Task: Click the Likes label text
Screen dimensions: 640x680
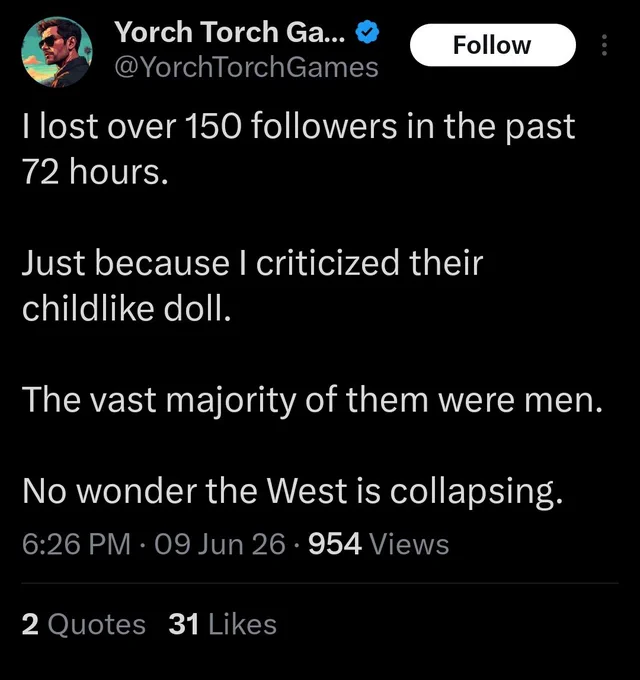Action: (242, 624)
